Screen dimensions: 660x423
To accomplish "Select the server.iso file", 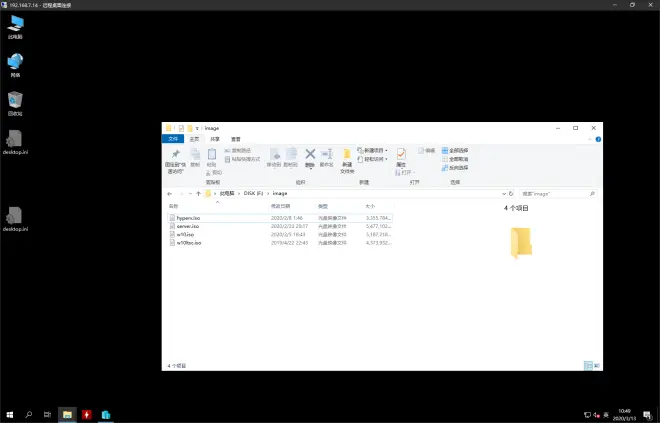I will pyautogui.click(x=280, y=226).
